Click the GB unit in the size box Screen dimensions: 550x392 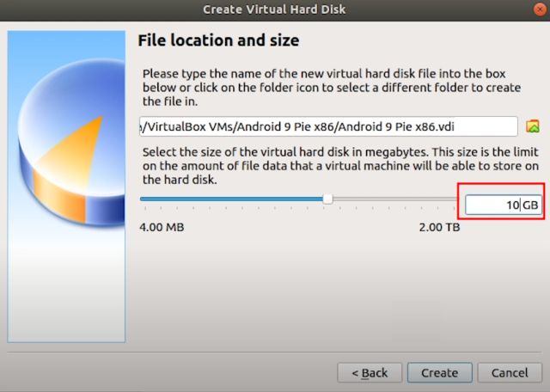(x=530, y=205)
